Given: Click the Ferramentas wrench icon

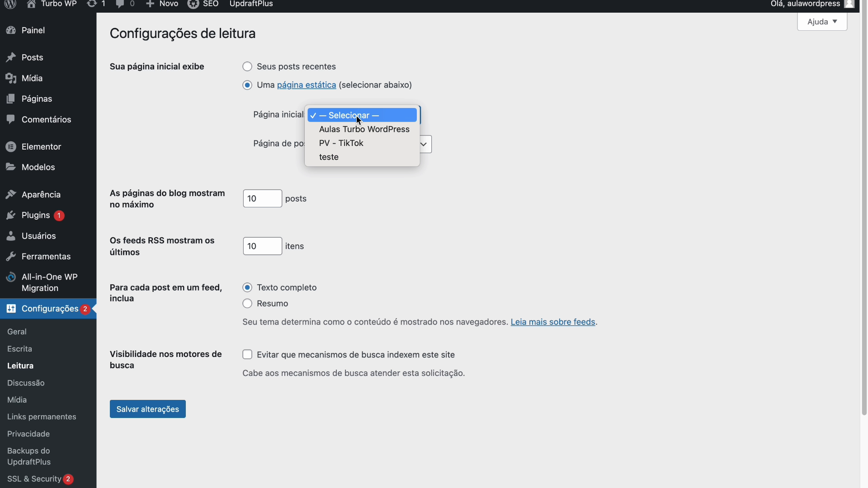Looking at the screenshot, I should tap(11, 257).
